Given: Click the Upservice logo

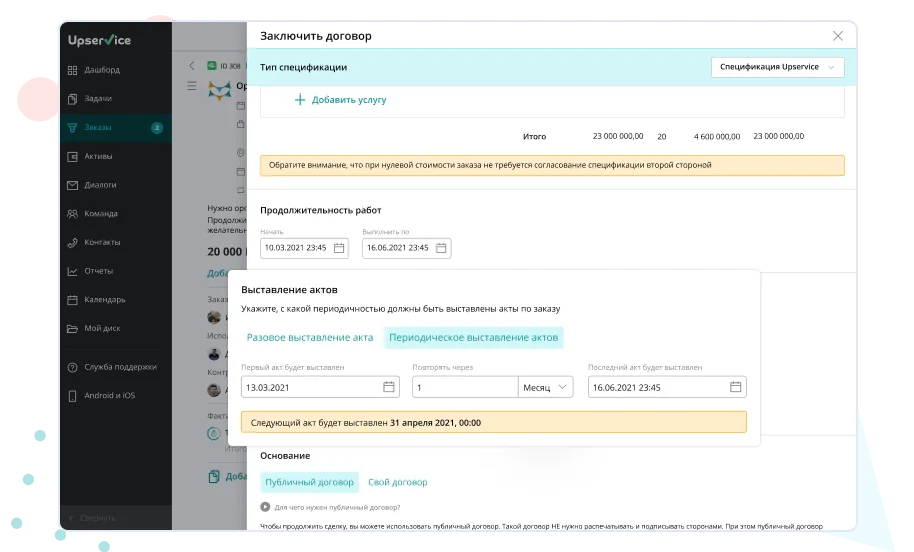Looking at the screenshot, I should 99,40.
